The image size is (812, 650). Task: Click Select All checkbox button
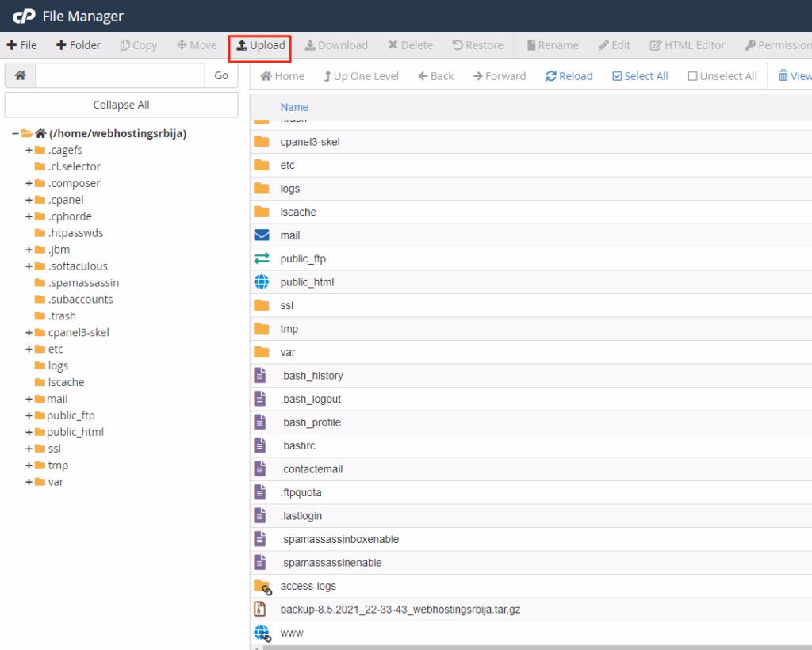point(640,76)
